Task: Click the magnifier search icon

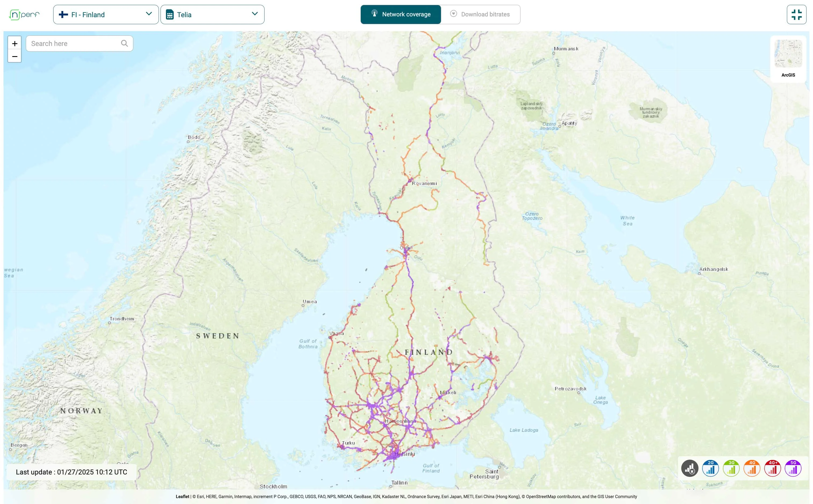Action: 124,43
